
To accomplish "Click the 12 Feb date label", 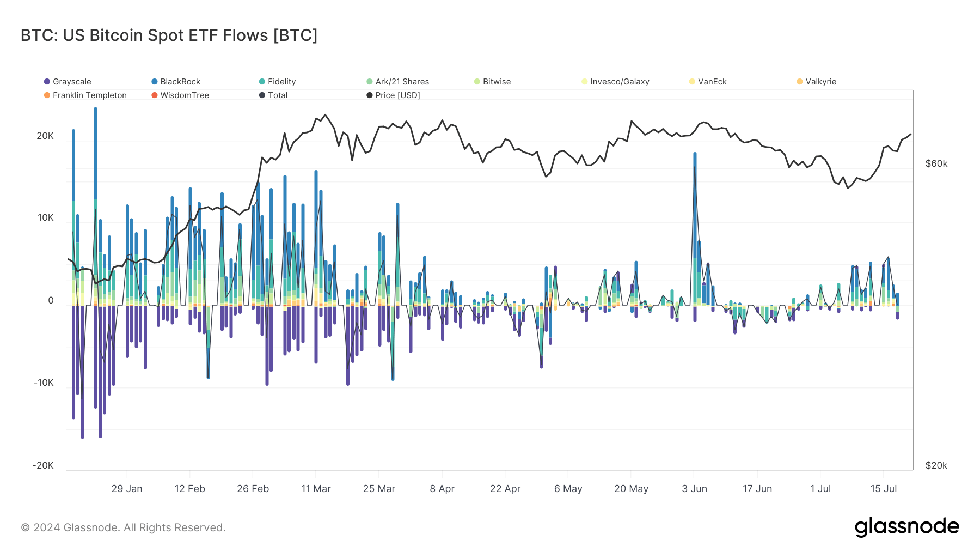I will coord(190,489).
